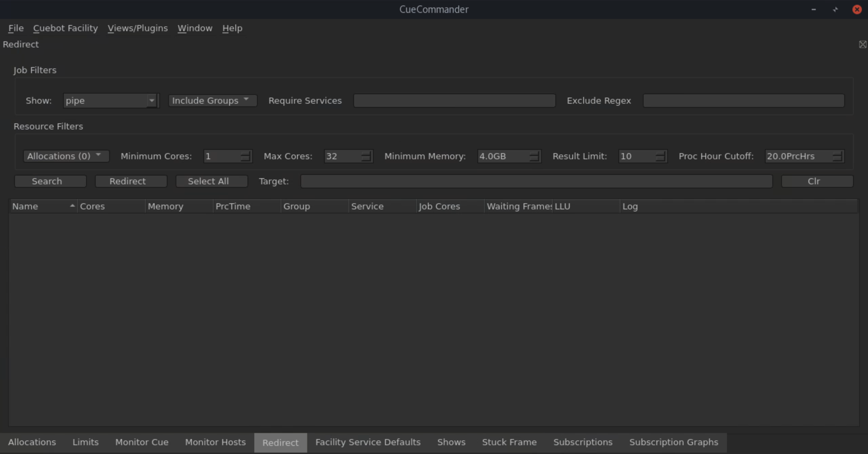Open the Views/Plugins menu
The height and width of the screenshot is (454, 868).
(x=138, y=28)
